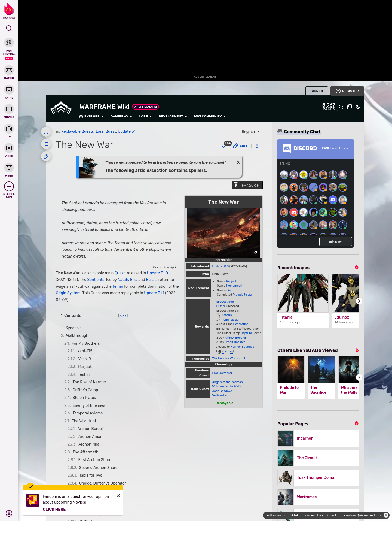Open the Update 31.0 link in intro
Image resolution: width=392 pixels, height=545 pixels.
coord(157,273)
